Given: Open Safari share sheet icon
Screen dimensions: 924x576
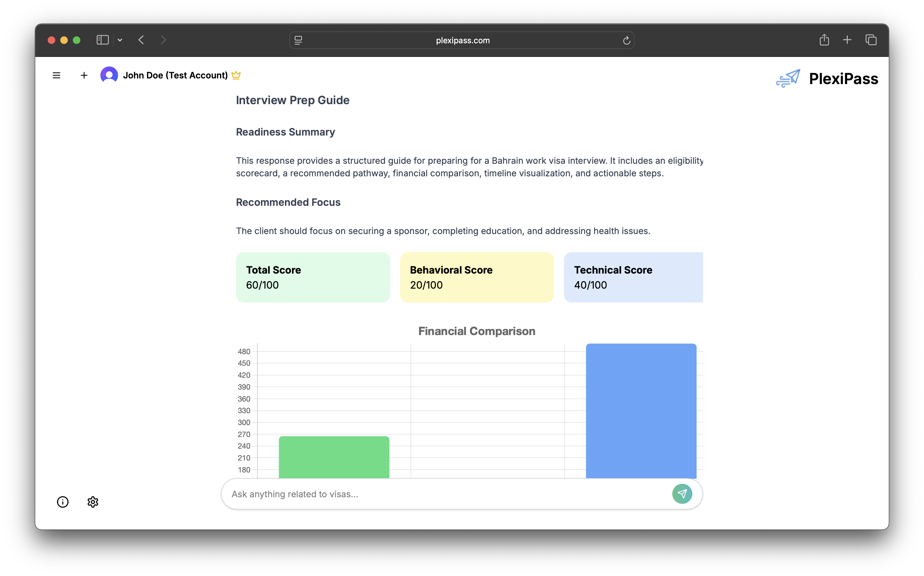Looking at the screenshot, I should [x=824, y=40].
